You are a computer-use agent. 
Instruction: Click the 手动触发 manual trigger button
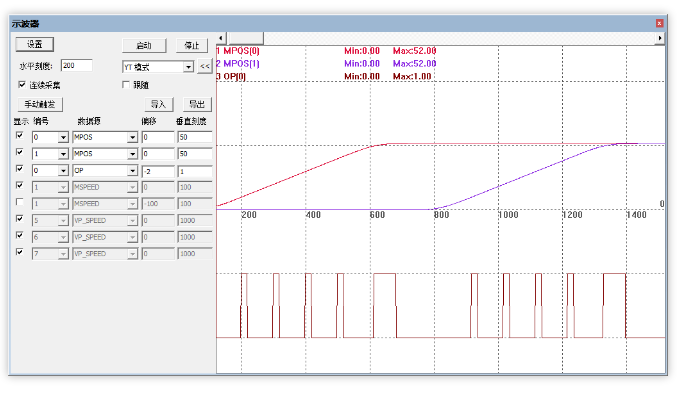click(40, 104)
